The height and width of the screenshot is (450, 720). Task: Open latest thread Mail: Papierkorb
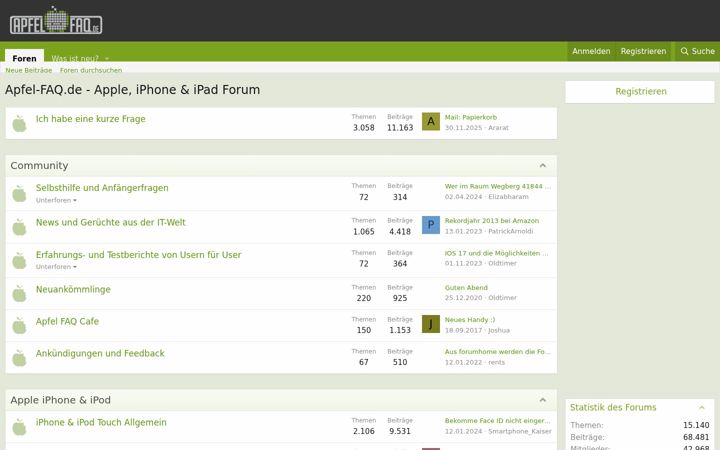pyautogui.click(x=471, y=118)
